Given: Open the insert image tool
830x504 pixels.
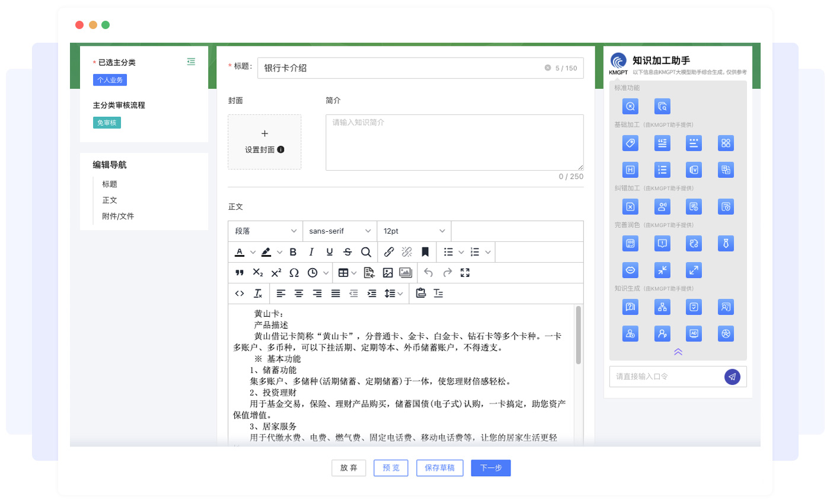Looking at the screenshot, I should coord(388,273).
